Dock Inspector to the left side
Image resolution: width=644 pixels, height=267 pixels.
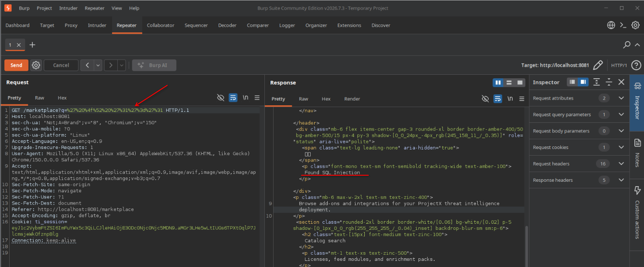click(572, 82)
